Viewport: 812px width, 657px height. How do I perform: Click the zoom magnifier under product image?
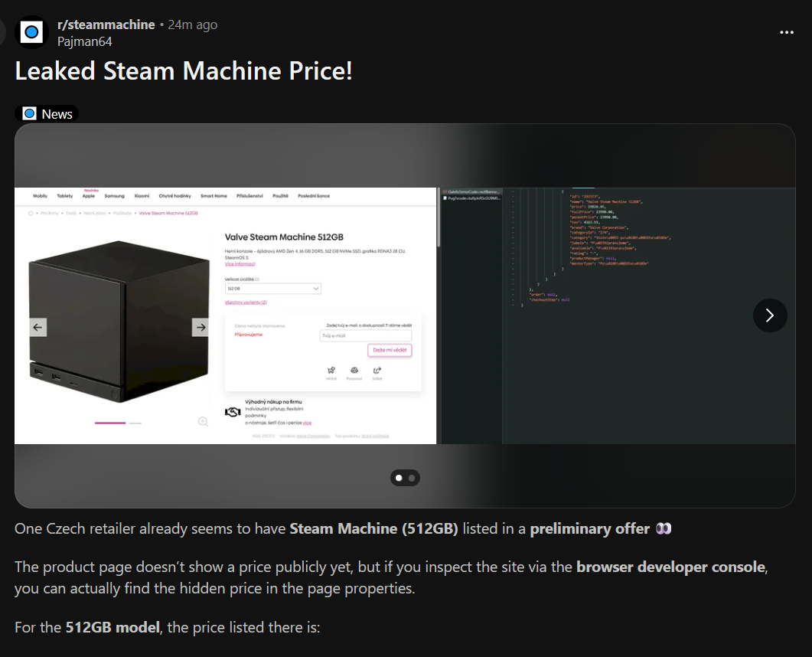point(203,422)
